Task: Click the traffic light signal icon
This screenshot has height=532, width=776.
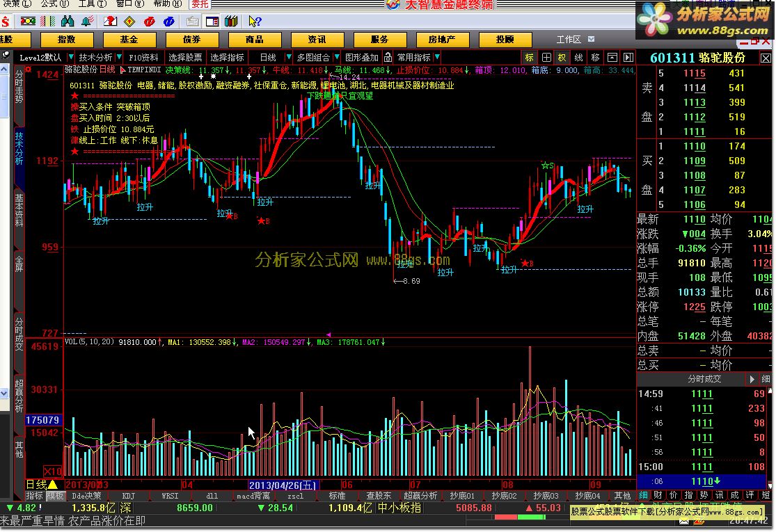Action: [x=28, y=22]
